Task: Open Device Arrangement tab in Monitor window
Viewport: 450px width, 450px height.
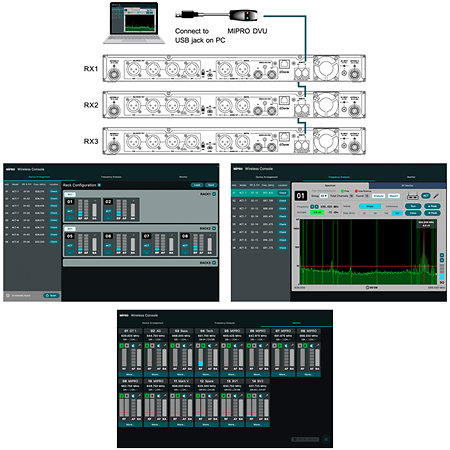Action: (153, 323)
